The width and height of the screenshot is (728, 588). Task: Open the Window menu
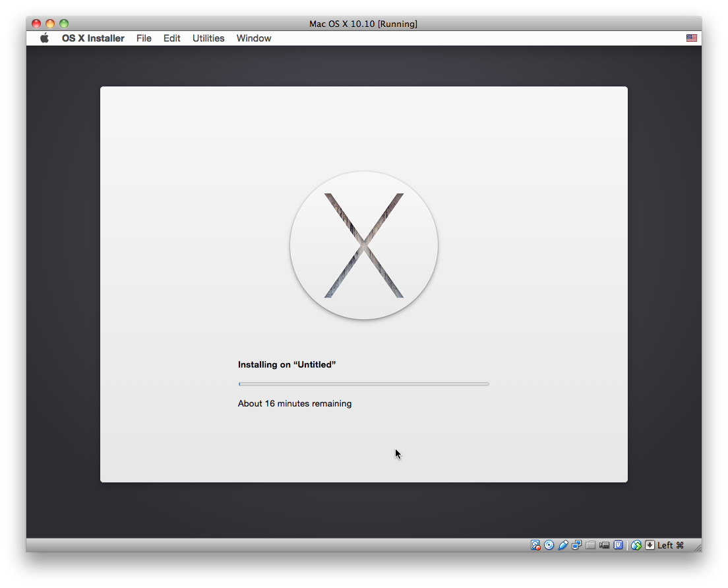click(254, 38)
